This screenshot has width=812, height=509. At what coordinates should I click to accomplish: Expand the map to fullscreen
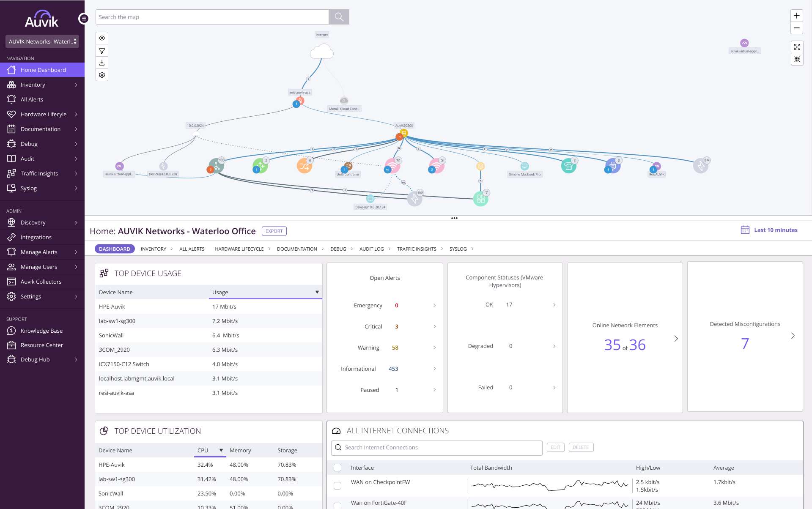coord(797,47)
